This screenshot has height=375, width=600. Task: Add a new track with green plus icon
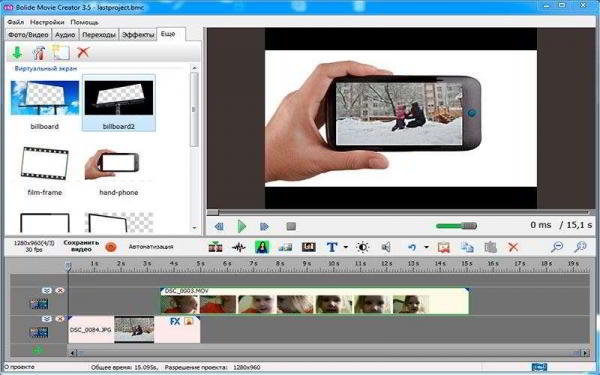pos(38,349)
